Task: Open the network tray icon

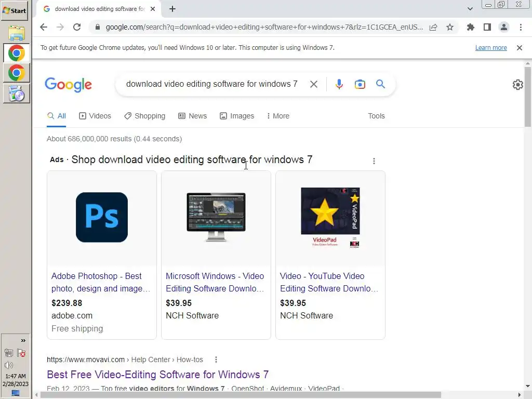Action: click(x=9, y=353)
